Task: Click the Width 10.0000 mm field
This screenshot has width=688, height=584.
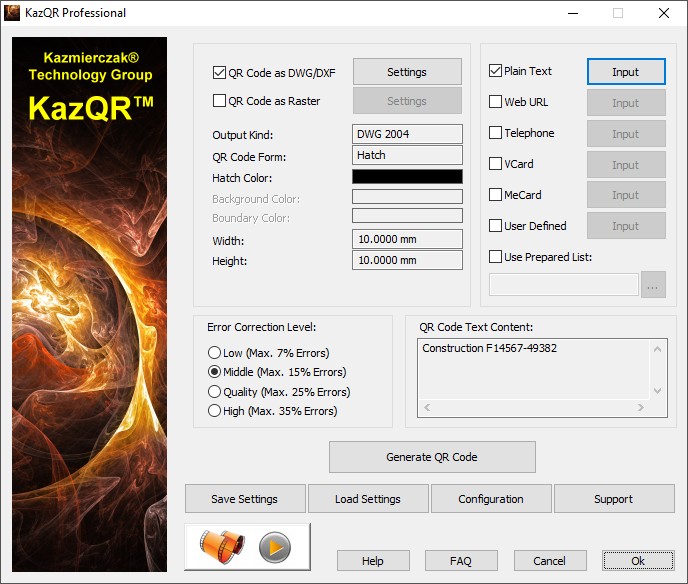Action: pyautogui.click(x=407, y=239)
